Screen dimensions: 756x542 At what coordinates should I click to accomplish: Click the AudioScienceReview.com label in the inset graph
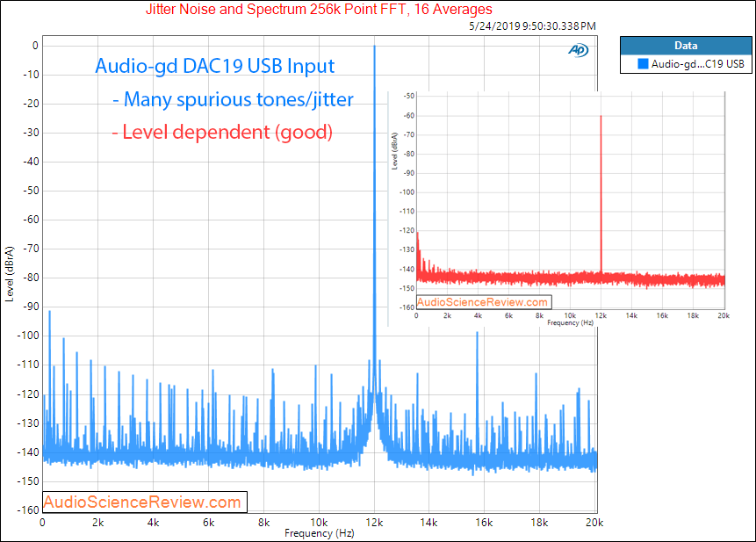tap(482, 302)
